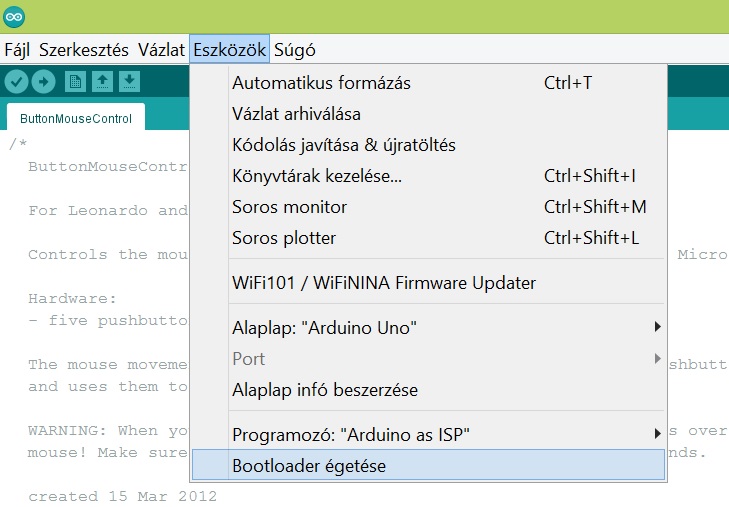Open the Szerkesztés menu

(x=84, y=50)
